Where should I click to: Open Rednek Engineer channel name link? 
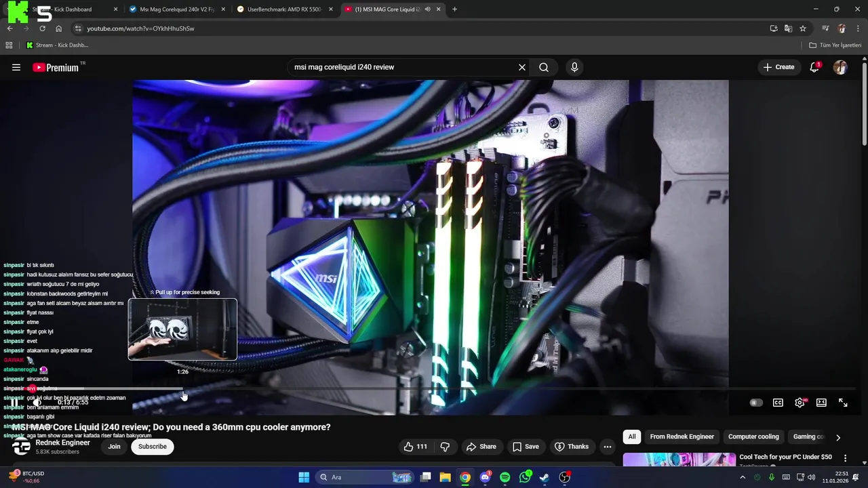coord(62,443)
